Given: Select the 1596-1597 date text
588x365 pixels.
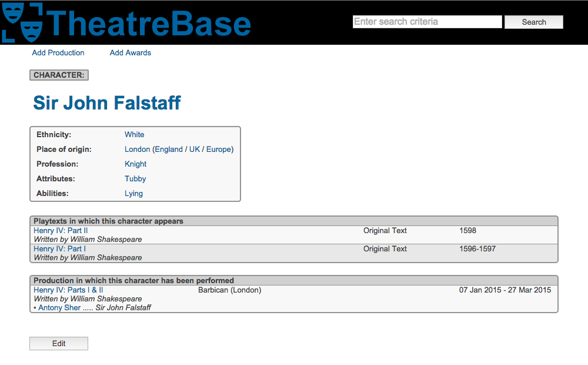Looking at the screenshot, I should (477, 249).
